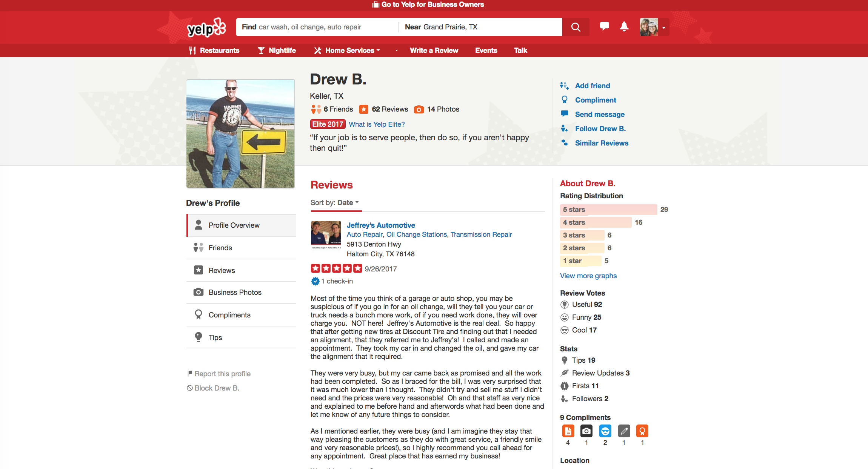Screen dimensions: 868x469
Task: Click Add friend link
Action: [x=593, y=86]
